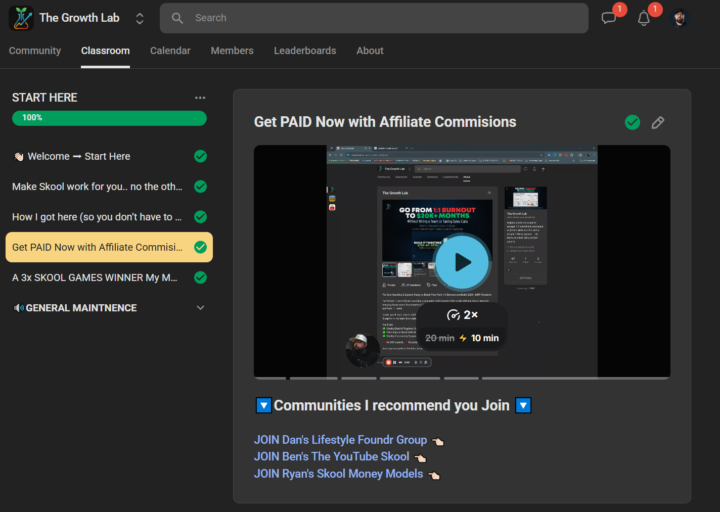
Task: View the Leaderboards tab
Action: [305, 51]
